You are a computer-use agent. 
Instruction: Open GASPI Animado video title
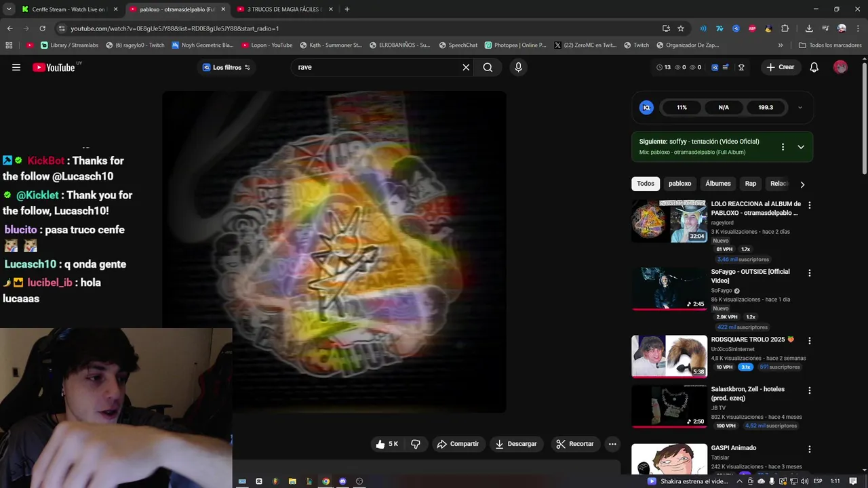tap(733, 448)
